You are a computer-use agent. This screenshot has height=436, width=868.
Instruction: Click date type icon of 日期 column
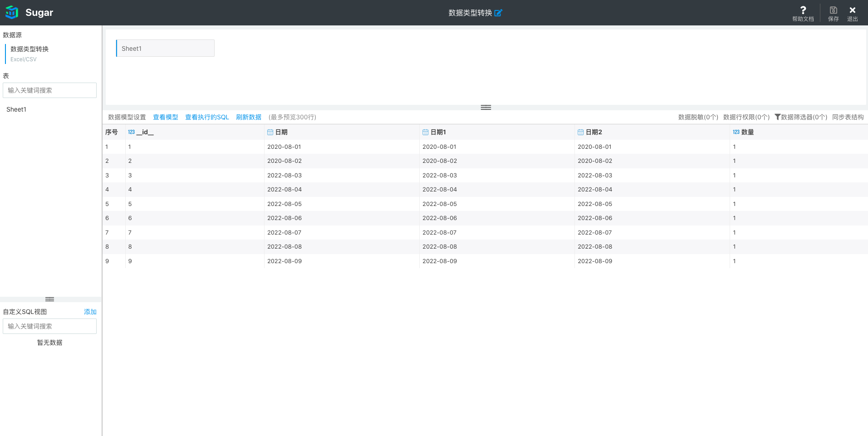270,132
